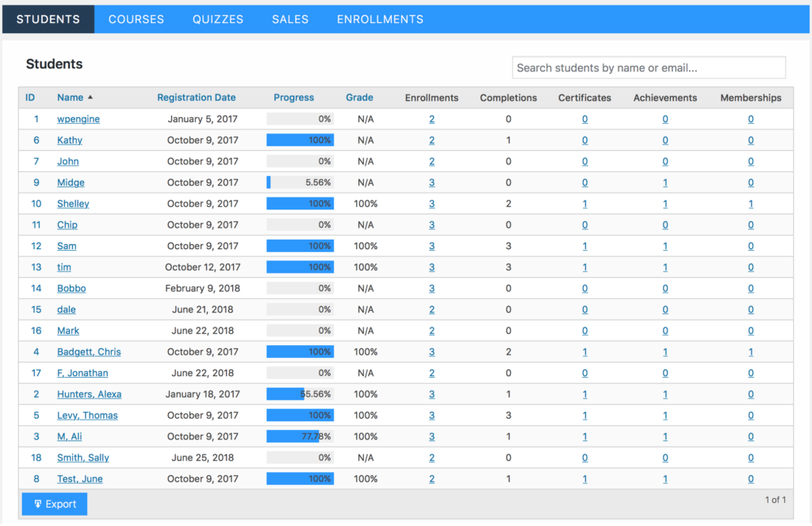Open Badgett, Chris student link
This screenshot has width=812, height=526.
pyautogui.click(x=89, y=352)
